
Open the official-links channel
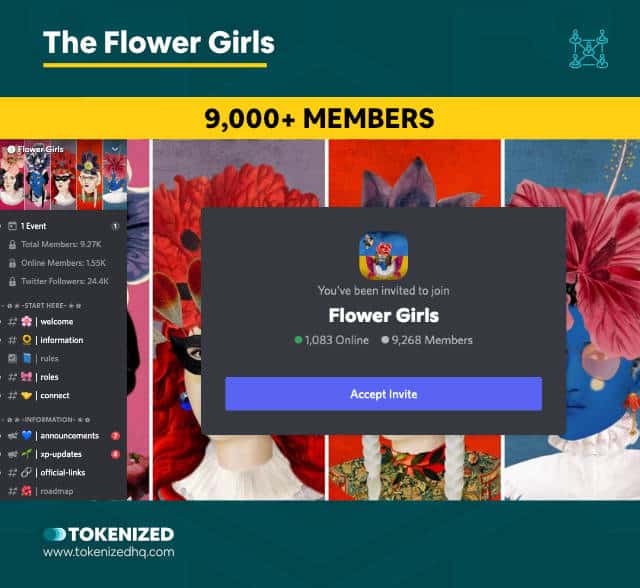(x=62, y=473)
